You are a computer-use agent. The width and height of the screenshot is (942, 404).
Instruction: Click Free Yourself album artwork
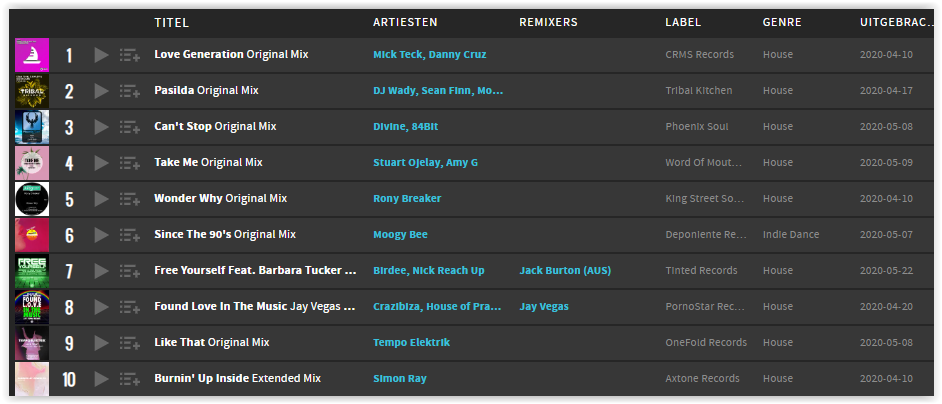[x=32, y=271]
